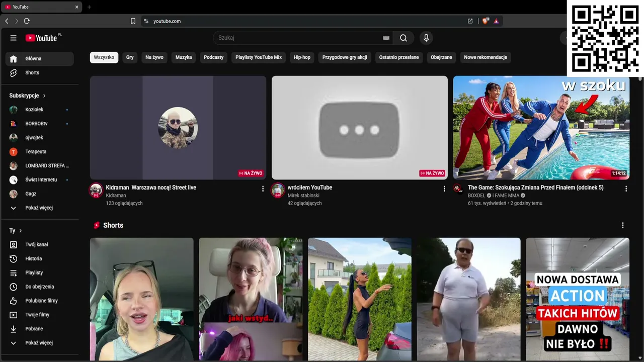This screenshot has height=362, width=644.
Task: Open the Shorts section three-dot menu
Action: [623, 225]
